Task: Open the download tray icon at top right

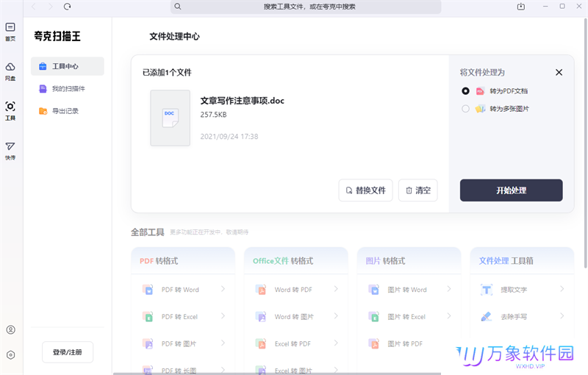Action: click(x=521, y=7)
